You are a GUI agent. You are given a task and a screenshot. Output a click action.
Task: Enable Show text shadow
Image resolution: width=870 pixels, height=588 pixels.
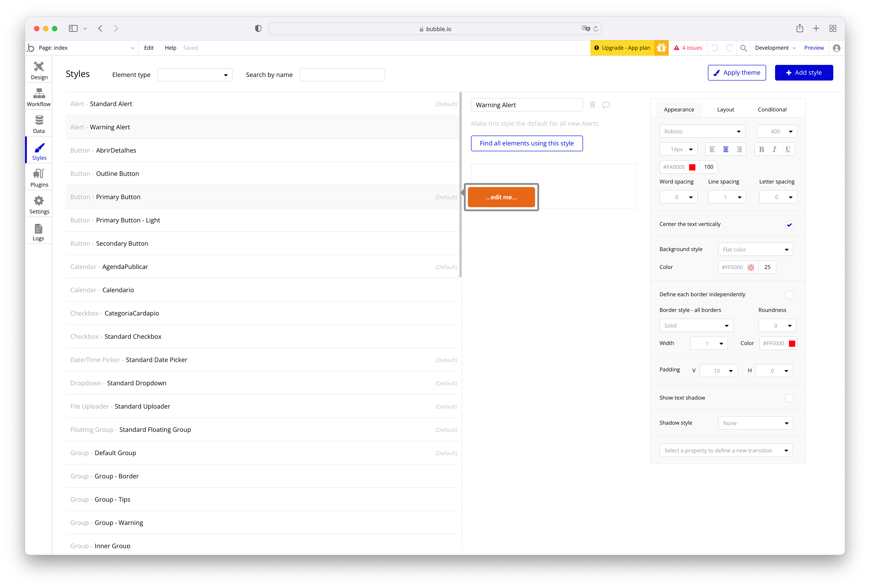(x=789, y=398)
